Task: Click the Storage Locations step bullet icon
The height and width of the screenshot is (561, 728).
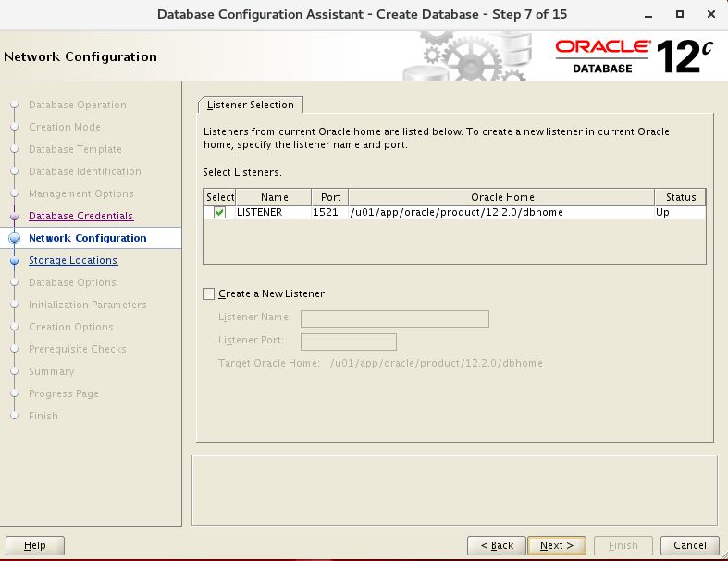Action: (x=15, y=261)
